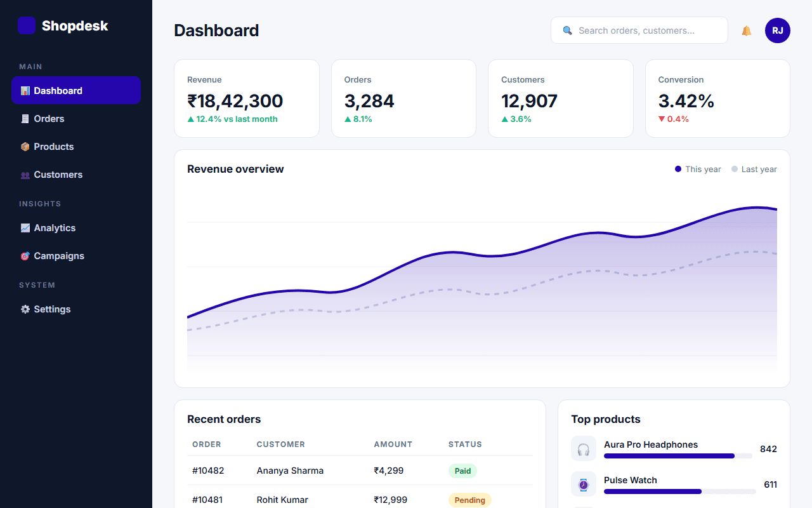Viewport: 812px width, 508px height.
Task: Click the AMOUNT column header
Action: (x=393, y=444)
